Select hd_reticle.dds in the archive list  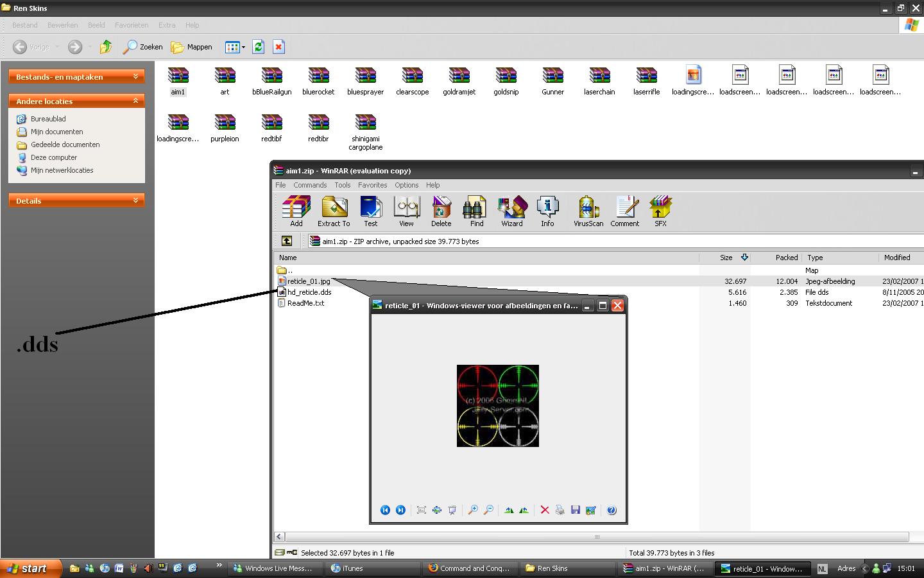(x=309, y=292)
